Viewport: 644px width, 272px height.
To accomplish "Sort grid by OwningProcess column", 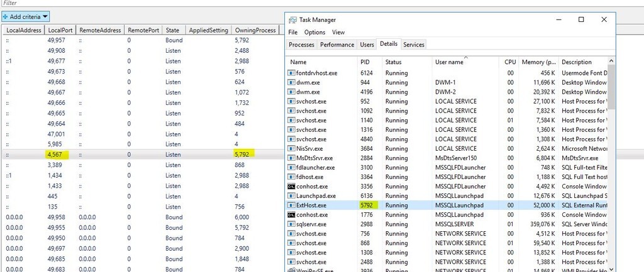I will click(x=255, y=30).
